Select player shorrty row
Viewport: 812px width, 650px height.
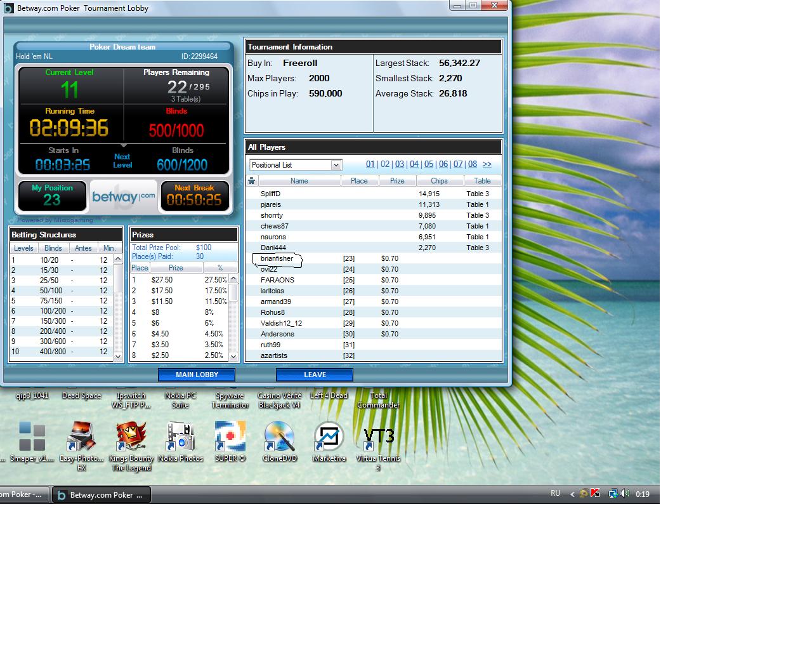(x=374, y=215)
